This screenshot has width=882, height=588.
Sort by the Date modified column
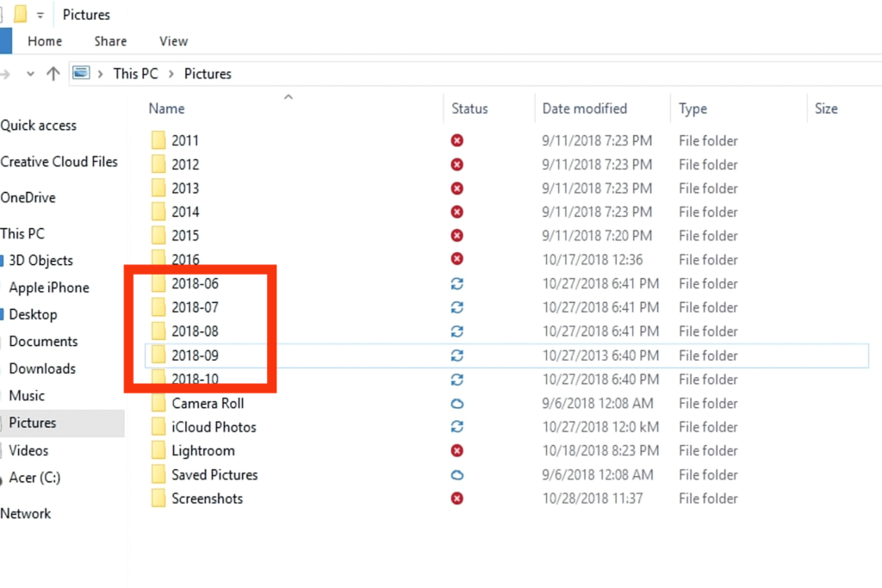click(x=584, y=108)
